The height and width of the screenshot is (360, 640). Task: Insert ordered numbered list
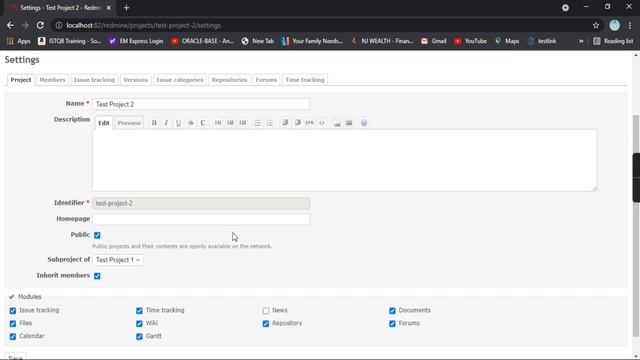point(270,123)
